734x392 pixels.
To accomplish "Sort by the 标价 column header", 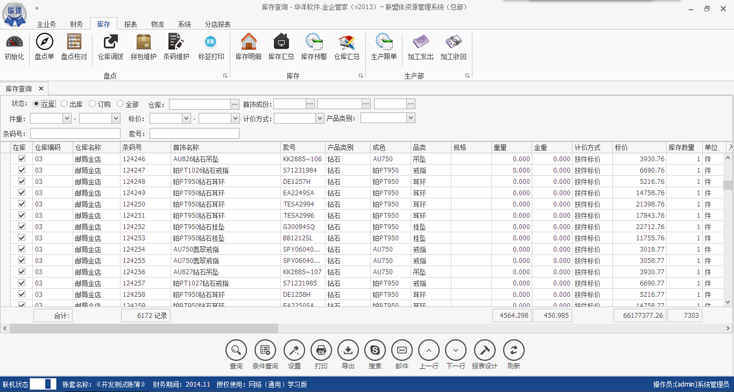I will (x=640, y=147).
